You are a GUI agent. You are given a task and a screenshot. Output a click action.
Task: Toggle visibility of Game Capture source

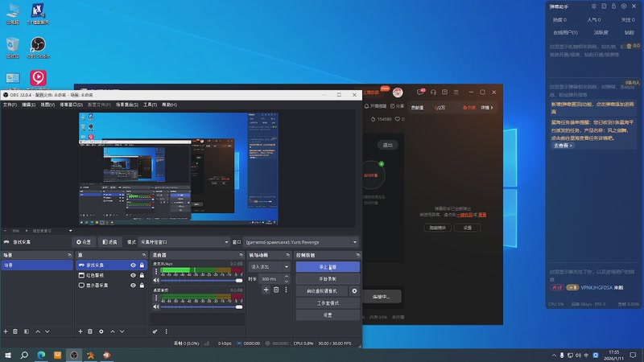coord(133,265)
